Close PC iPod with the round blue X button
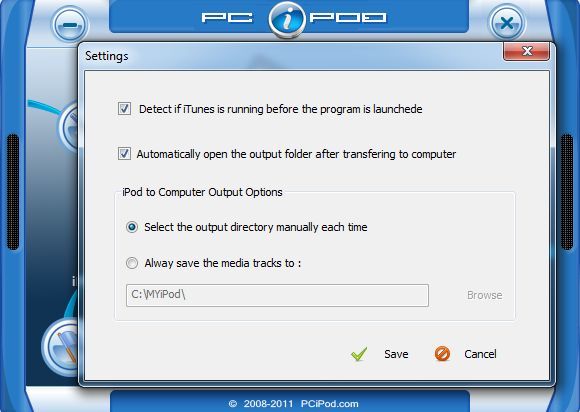 [x=506, y=23]
